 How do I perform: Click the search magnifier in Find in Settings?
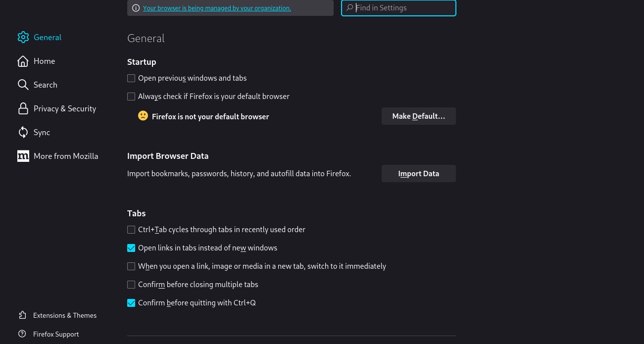point(350,8)
